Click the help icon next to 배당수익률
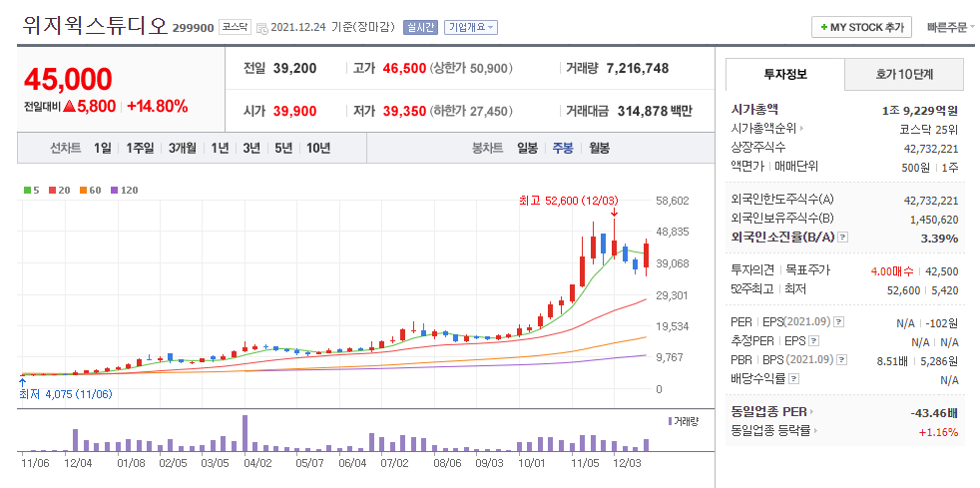The height and width of the screenshot is (488, 980). (793, 378)
